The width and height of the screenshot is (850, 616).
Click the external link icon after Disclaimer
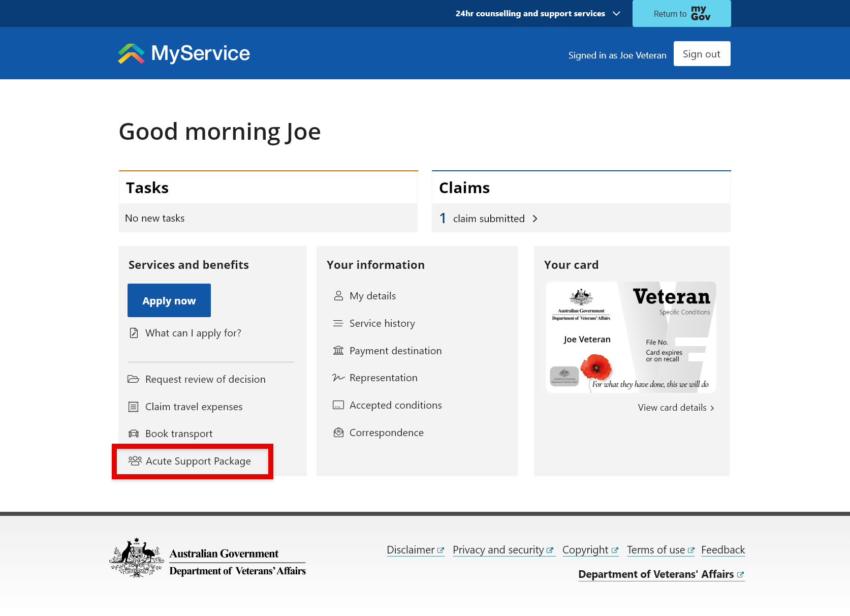[440, 550]
